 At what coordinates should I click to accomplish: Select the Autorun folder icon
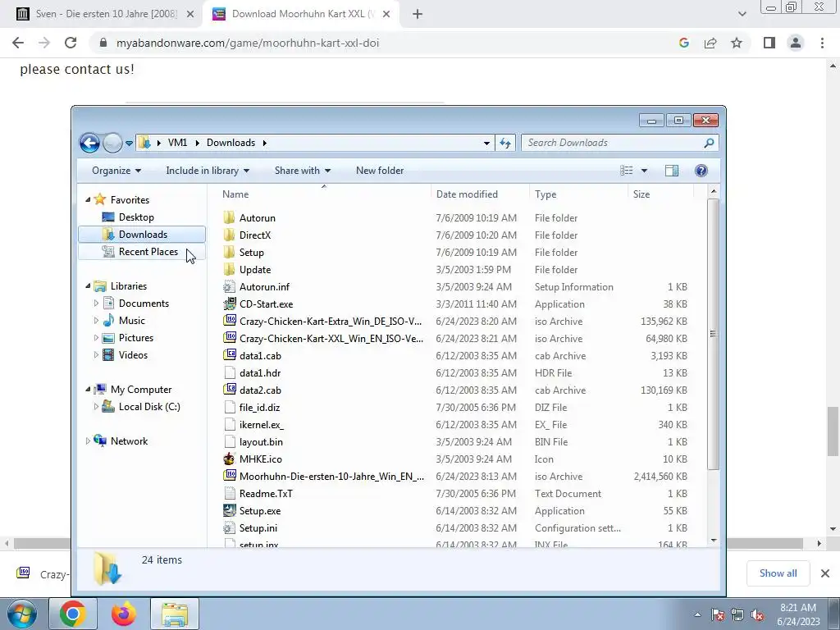(x=230, y=217)
